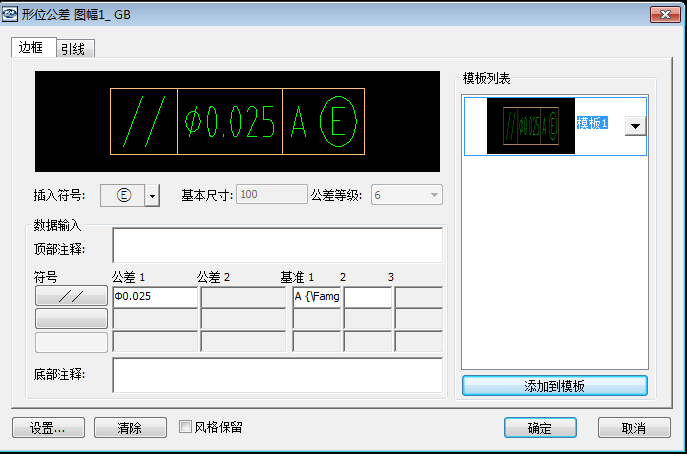Screen dimensions: 687x454
Task: Click the 取消 button
Action: pos(634,428)
